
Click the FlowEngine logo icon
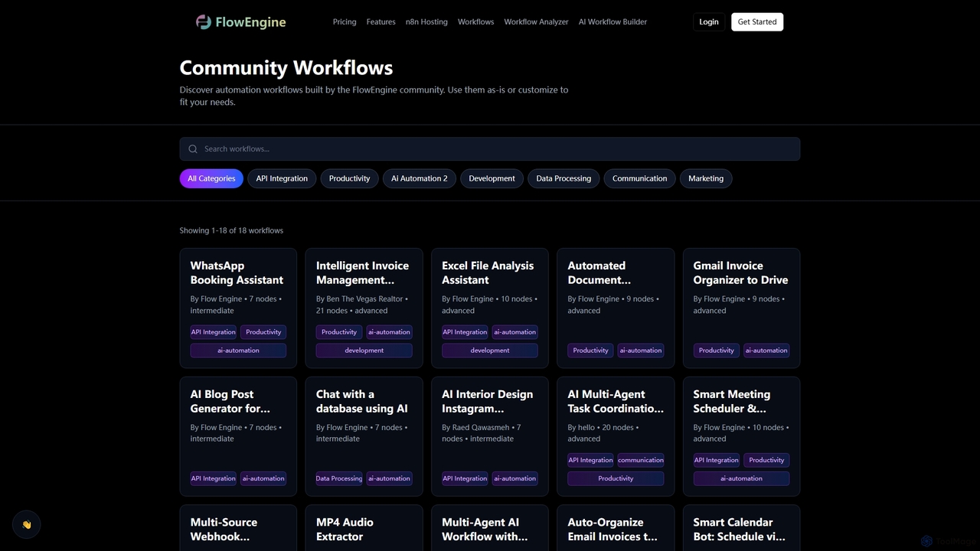tap(204, 21)
